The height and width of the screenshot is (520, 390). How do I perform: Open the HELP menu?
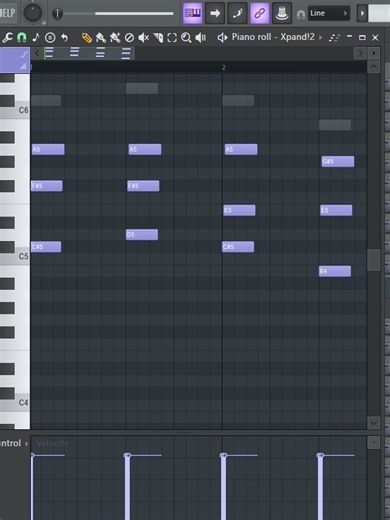8,13
